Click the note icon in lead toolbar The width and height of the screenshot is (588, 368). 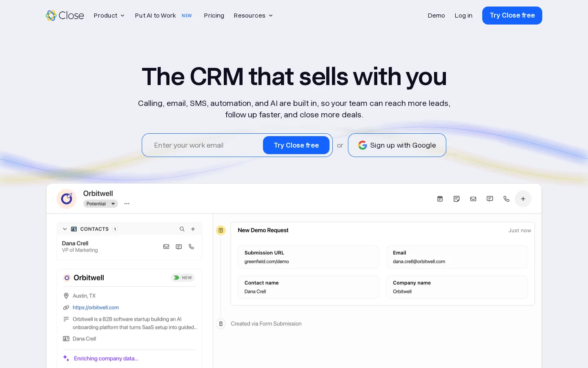coord(457,199)
